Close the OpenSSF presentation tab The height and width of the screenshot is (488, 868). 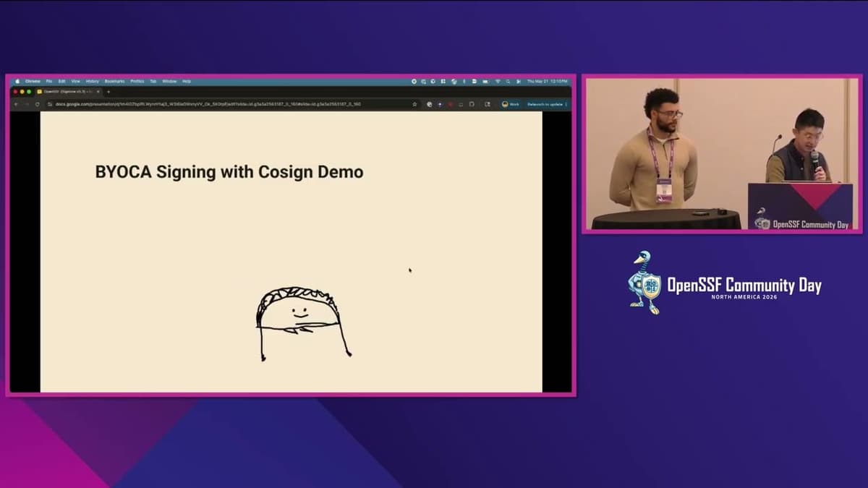point(98,92)
